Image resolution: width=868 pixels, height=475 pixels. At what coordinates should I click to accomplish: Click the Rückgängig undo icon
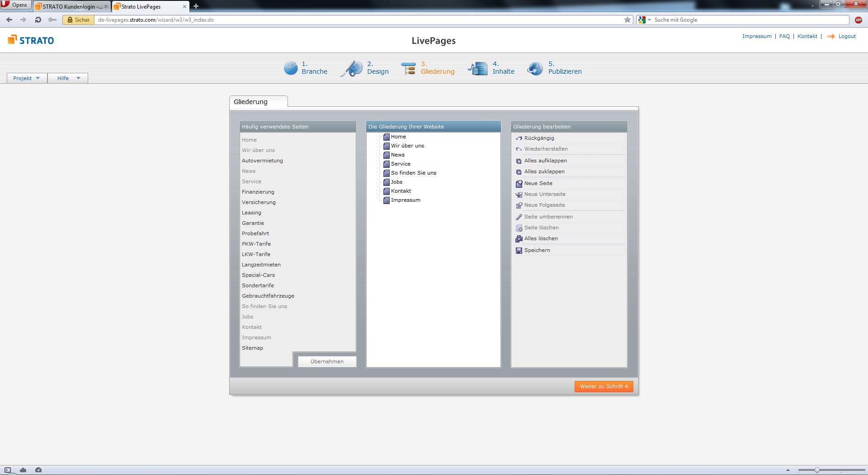[519, 138]
